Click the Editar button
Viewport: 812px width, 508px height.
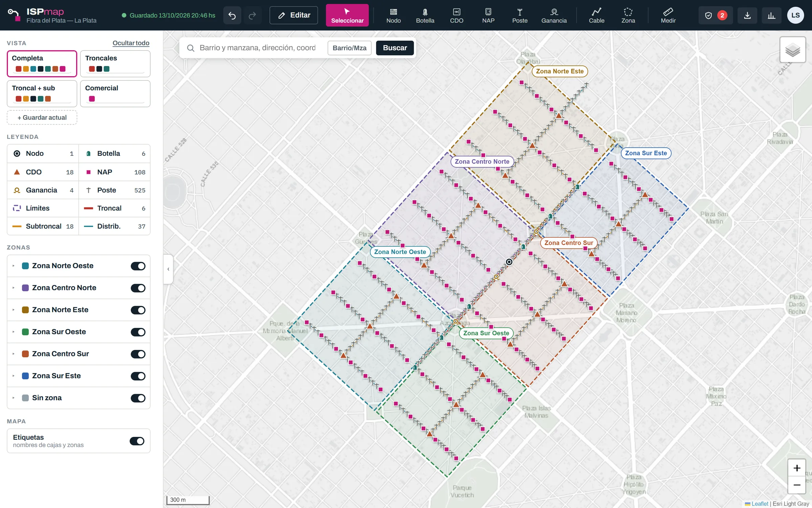(x=294, y=15)
